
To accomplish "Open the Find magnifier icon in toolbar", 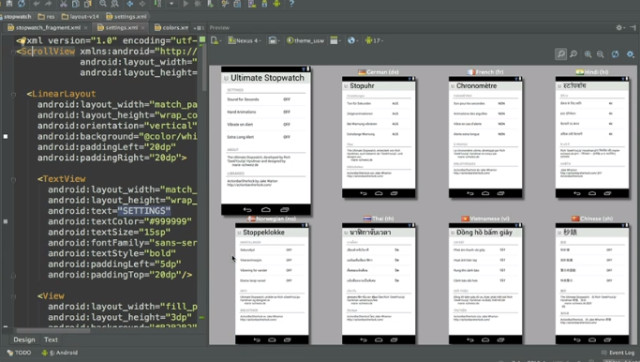I will click(103, 4).
